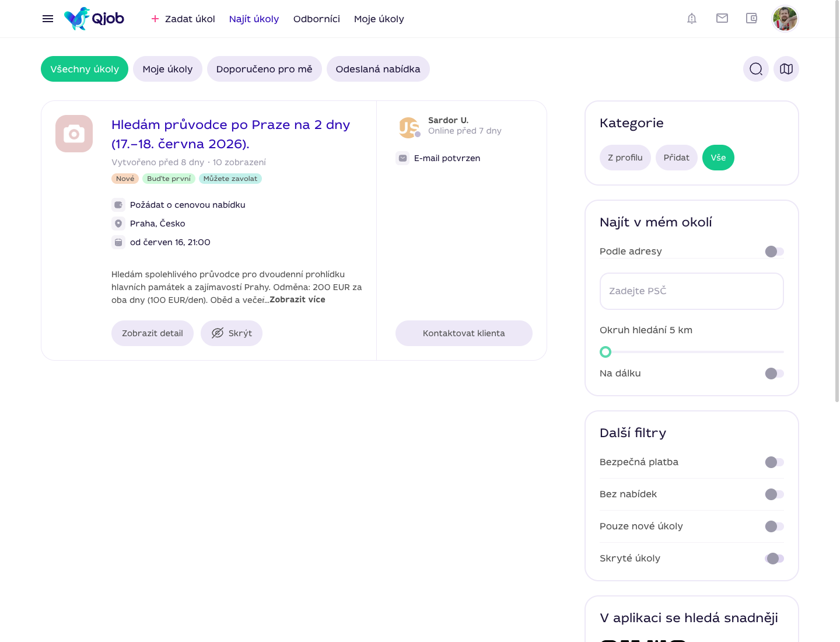The width and height of the screenshot is (840, 642).
Task: Click e-mail confirmed envelope icon
Action: 402,158
